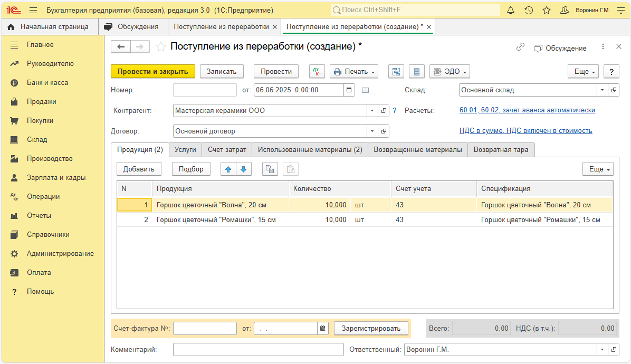This screenshot has width=631, height=364.
Task: Open the ЭДО dropdown menu
Action: tap(450, 72)
